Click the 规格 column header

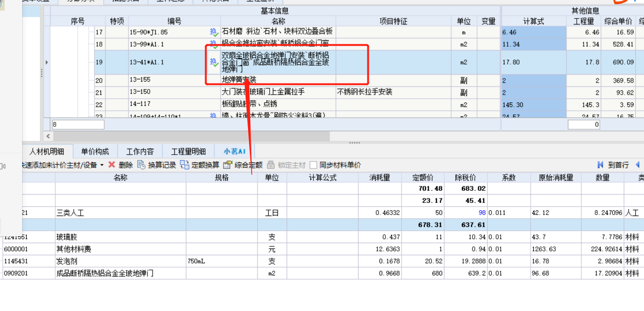click(222, 177)
